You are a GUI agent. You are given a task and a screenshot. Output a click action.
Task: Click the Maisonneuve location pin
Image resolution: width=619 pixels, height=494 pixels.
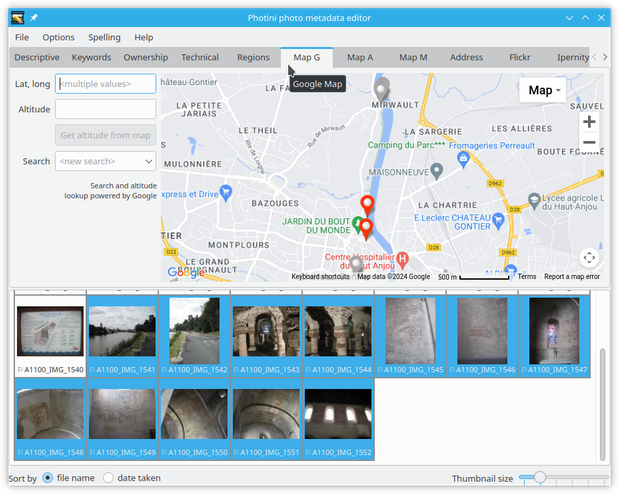coord(436,171)
